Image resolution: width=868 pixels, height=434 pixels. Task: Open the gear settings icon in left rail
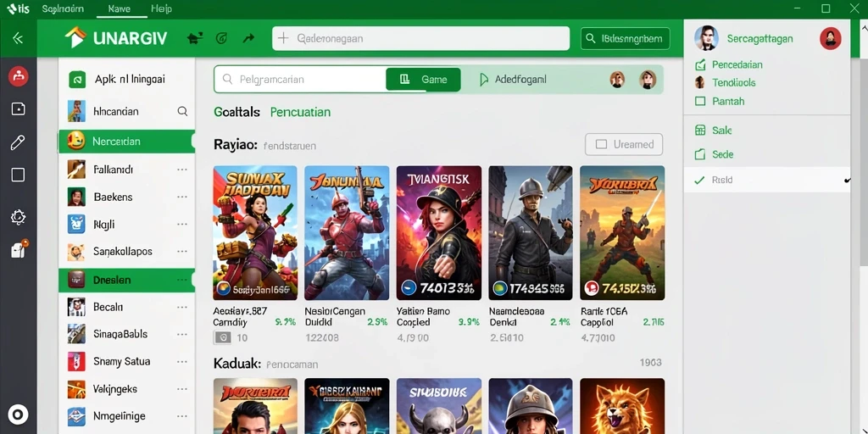coord(18,217)
